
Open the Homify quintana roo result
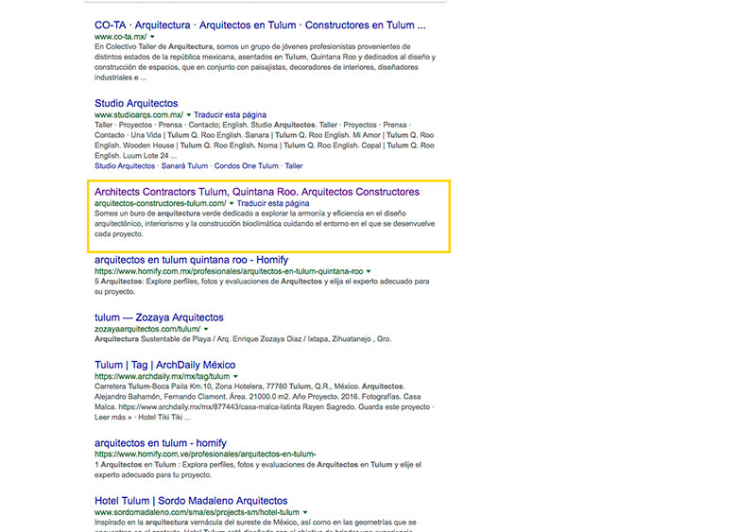click(x=191, y=259)
